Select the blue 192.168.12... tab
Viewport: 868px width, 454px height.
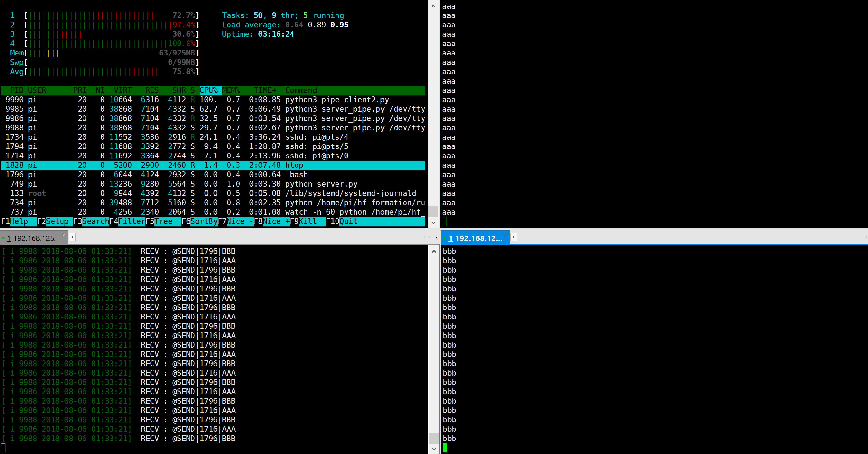tap(475, 238)
